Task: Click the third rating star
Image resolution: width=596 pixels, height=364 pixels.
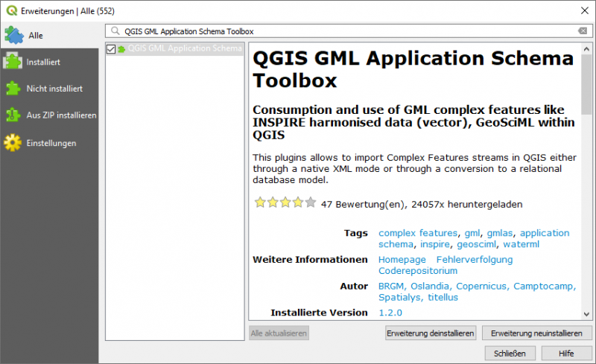Action: 285,202
